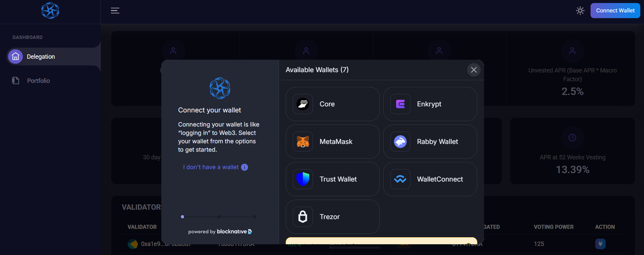
Task: Click the voting power value 125
Action: tap(539, 244)
